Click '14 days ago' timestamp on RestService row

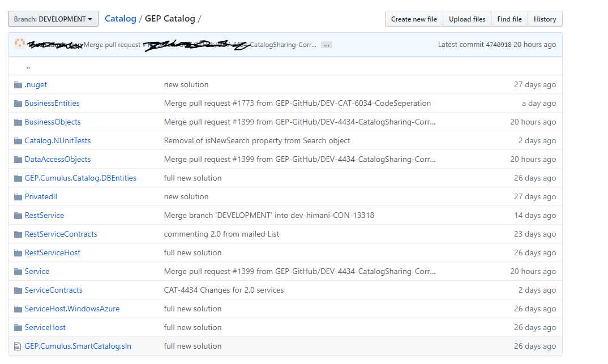[535, 215]
